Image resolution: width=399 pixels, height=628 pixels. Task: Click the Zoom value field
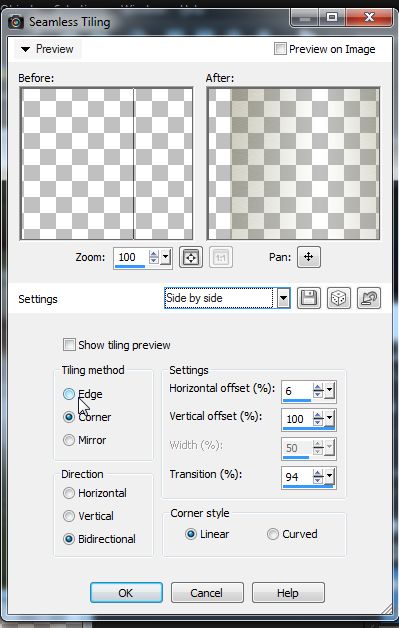(131, 257)
